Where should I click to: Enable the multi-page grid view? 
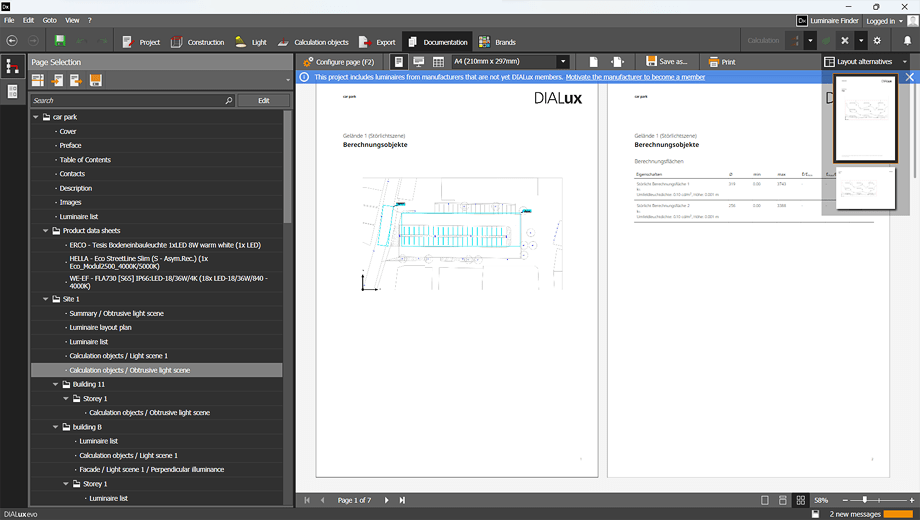[801, 500]
